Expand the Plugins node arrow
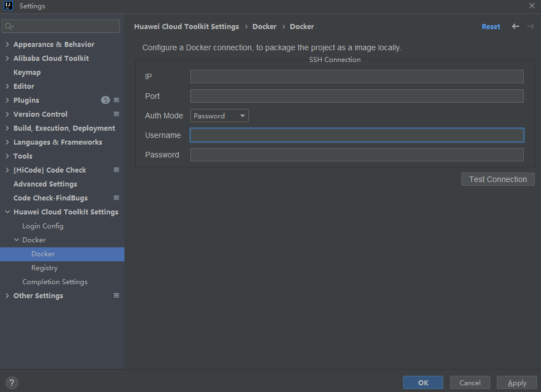The image size is (541, 392). coord(7,100)
